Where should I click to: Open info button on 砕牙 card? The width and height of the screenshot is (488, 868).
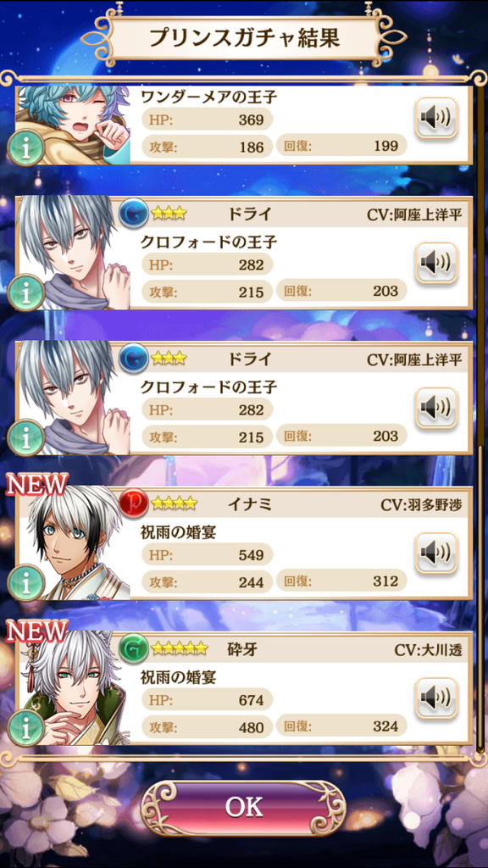pos(25,728)
